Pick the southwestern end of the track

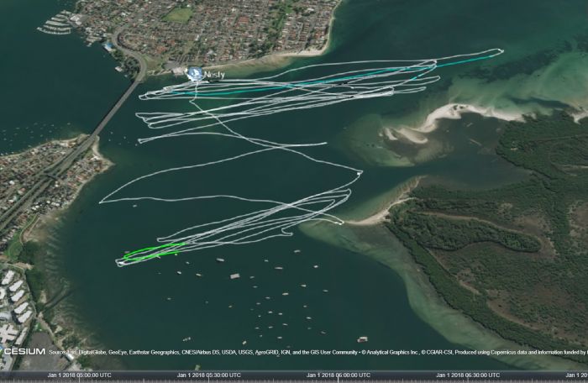click(x=118, y=264)
